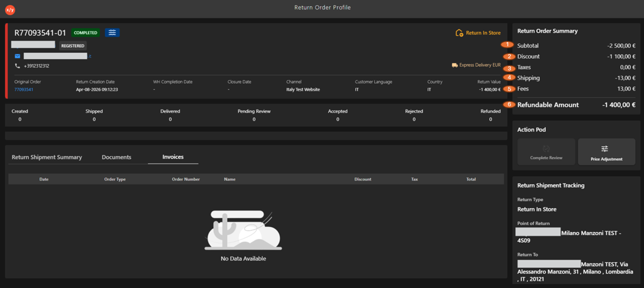Viewport: 644px width, 288px height.
Task: Click the Delivered status counter
Action: point(170,115)
